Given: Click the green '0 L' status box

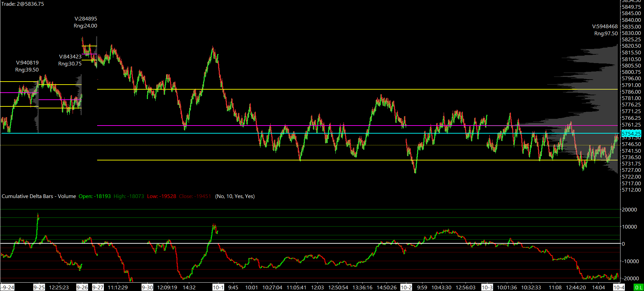Looking at the screenshot, I should tap(639, 287).
